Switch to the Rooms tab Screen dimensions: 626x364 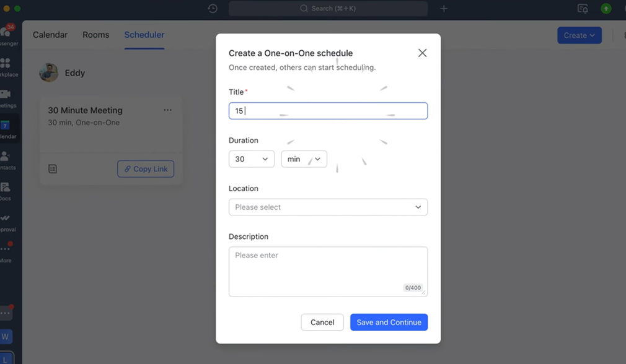(x=96, y=35)
